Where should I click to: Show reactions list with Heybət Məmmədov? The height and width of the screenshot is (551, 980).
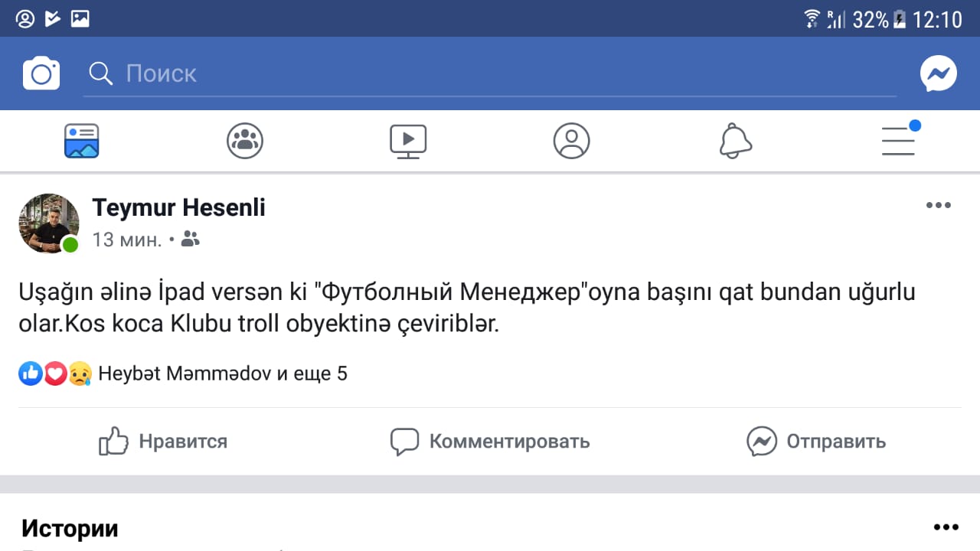pyautogui.click(x=222, y=373)
